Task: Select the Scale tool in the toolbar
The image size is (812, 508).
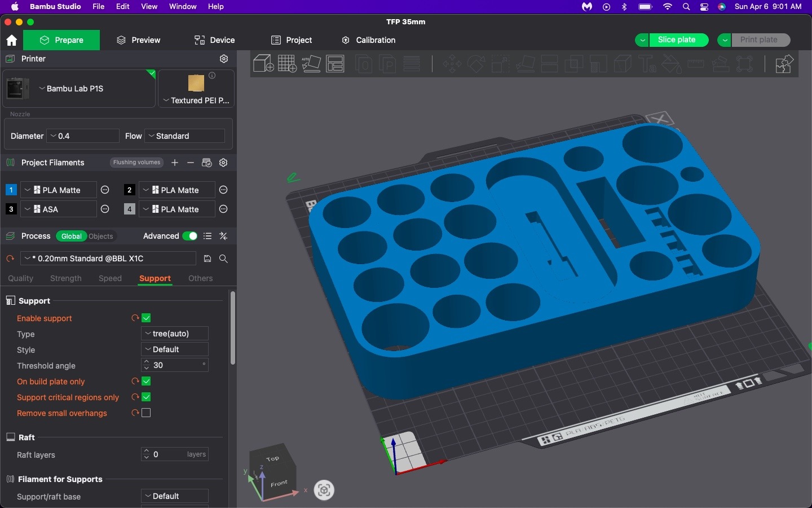Action: (501, 64)
